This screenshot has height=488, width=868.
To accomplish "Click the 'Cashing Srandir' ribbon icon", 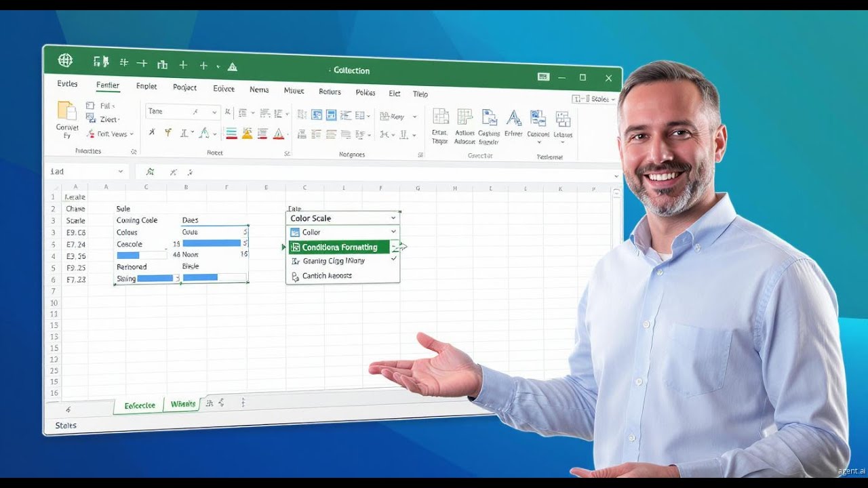I will [x=488, y=117].
